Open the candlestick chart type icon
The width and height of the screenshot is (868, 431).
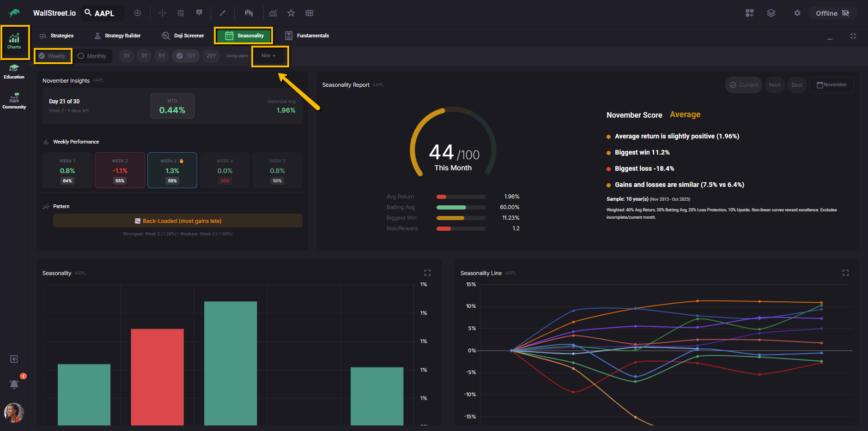[249, 13]
